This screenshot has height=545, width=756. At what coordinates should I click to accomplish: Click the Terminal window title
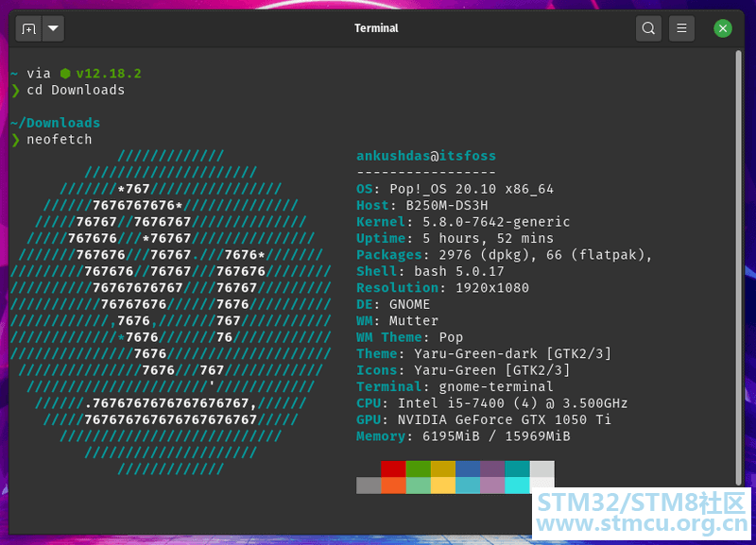pyautogui.click(x=376, y=28)
